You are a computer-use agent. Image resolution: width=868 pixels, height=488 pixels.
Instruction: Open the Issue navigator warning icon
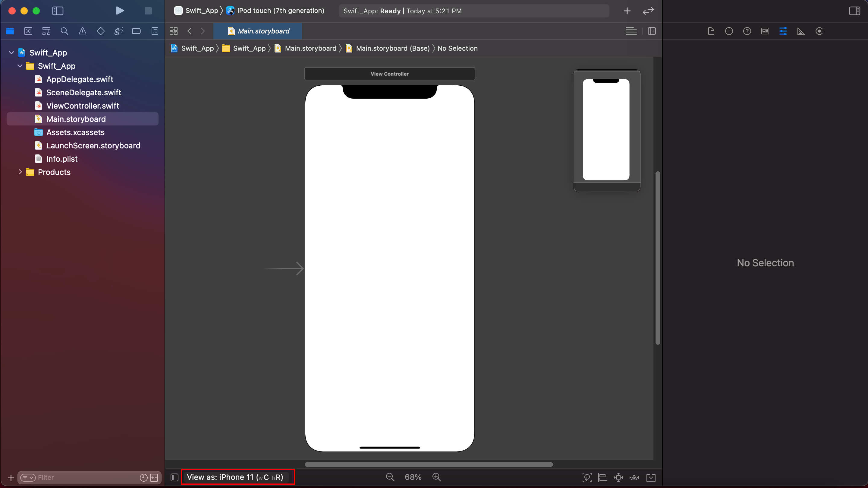tap(83, 31)
